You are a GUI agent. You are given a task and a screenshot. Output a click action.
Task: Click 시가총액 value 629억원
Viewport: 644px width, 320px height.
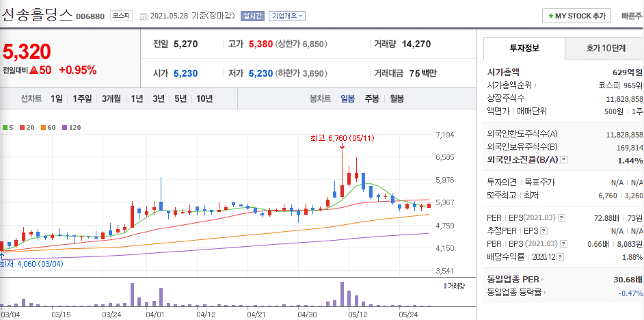point(627,72)
